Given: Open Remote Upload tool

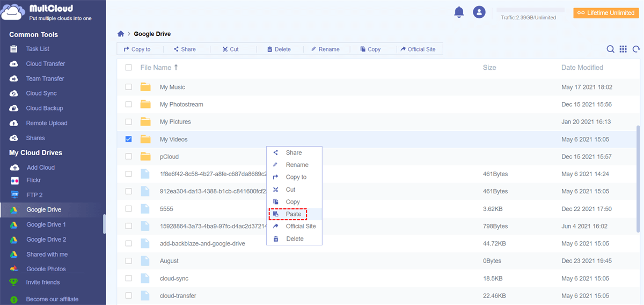Looking at the screenshot, I should pos(46,123).
